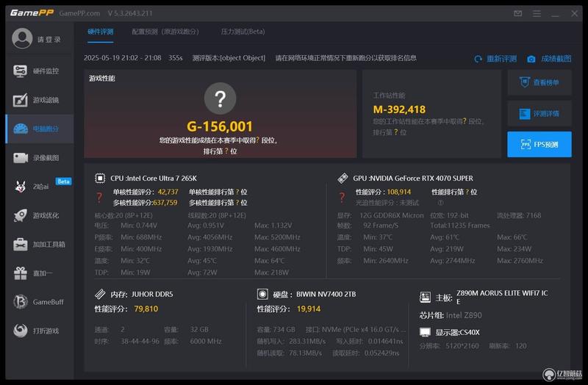Click the 查看榜单 ranking button
The image size is (588, 385).
(x=539, y=82)
